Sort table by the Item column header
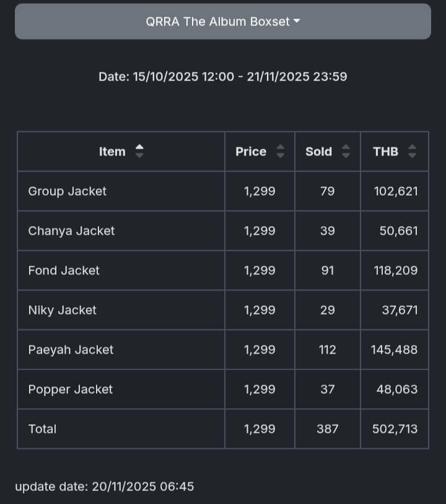The image size is (446, 504). (x=112, y=152)
